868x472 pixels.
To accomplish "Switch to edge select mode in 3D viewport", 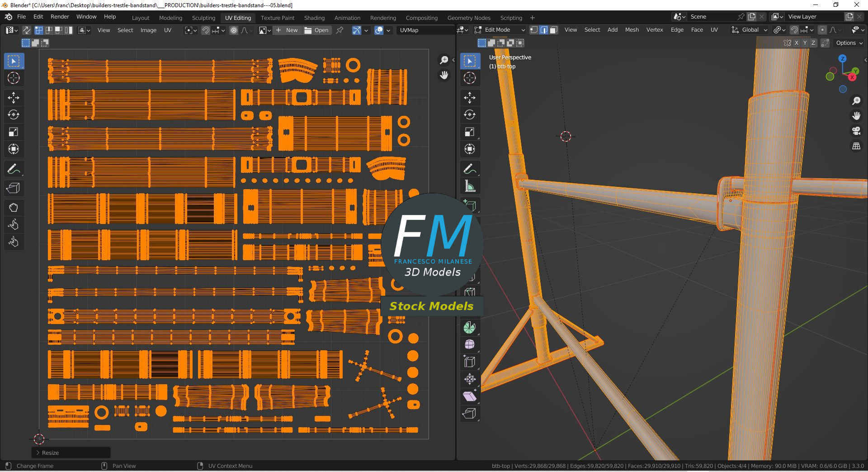I will [x=544, y=30].
